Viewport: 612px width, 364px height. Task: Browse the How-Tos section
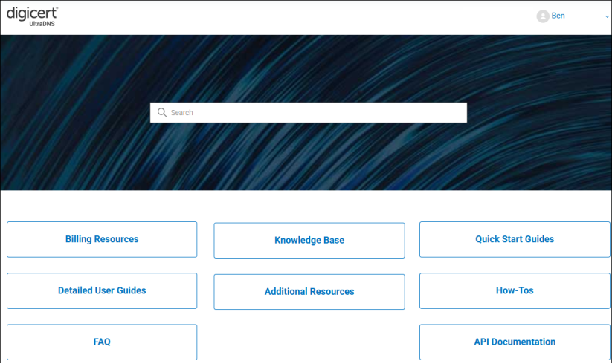[x=515, y=290]
